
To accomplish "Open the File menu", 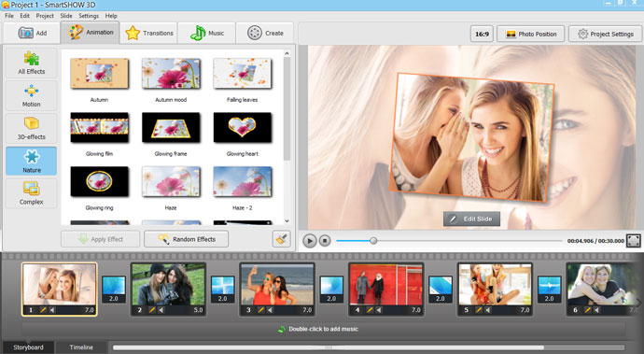I will point(9,16).
